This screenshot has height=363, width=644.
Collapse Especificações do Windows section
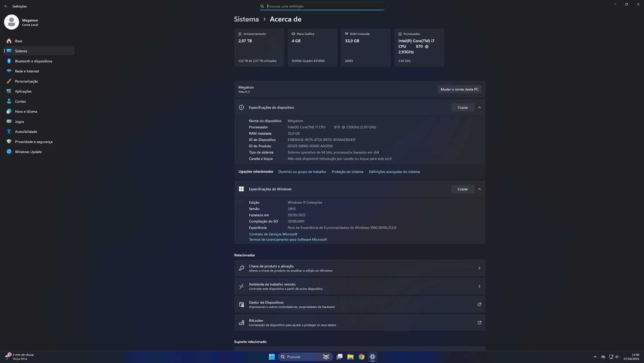coord(479,189)
